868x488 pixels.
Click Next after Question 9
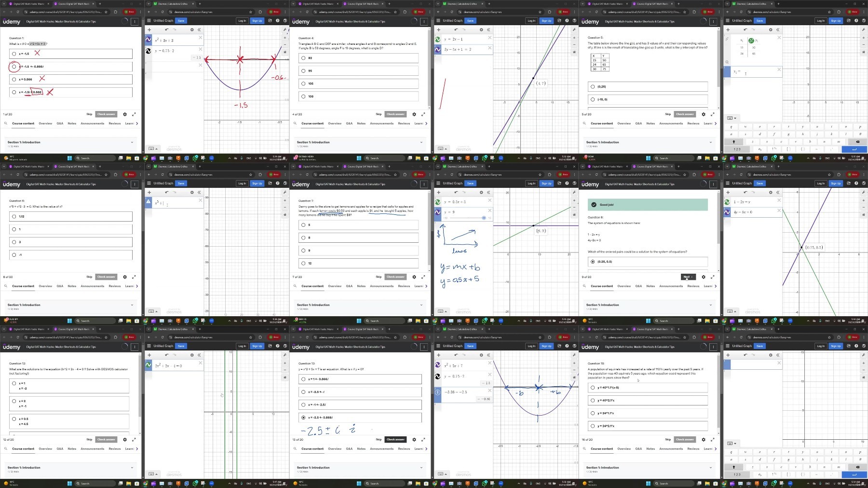coord(688,277)
